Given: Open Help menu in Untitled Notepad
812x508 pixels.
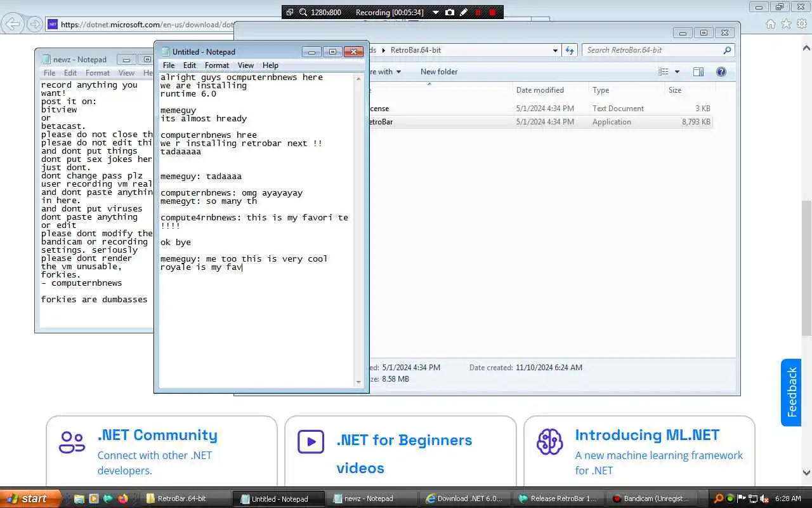Looking at the screenshot, I should 270,65.
